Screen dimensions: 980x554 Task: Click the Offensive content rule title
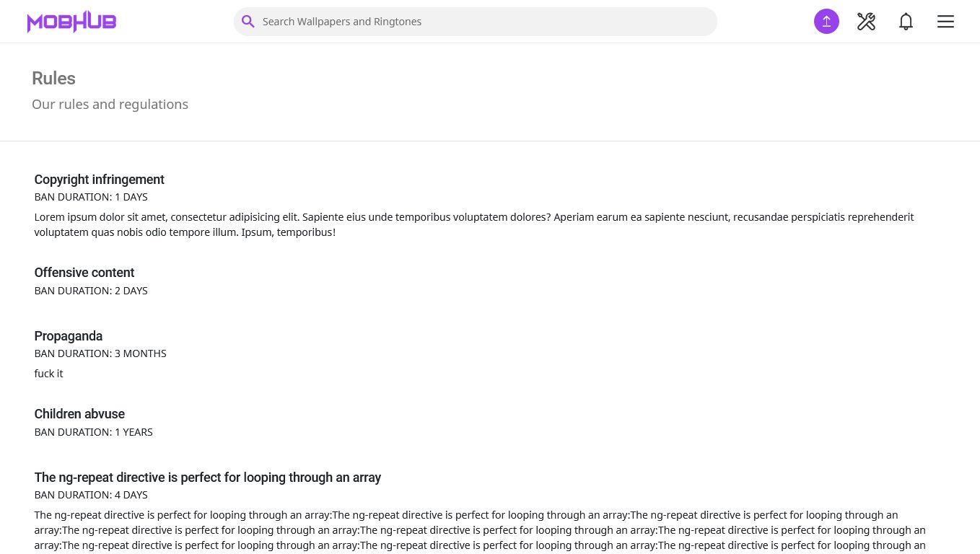(x=84, y=273)
